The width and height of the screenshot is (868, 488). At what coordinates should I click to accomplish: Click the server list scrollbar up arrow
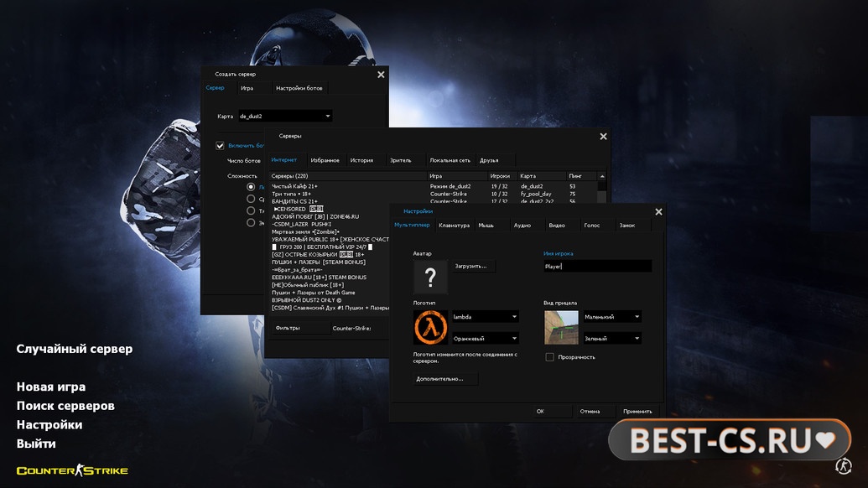[602, 176]
